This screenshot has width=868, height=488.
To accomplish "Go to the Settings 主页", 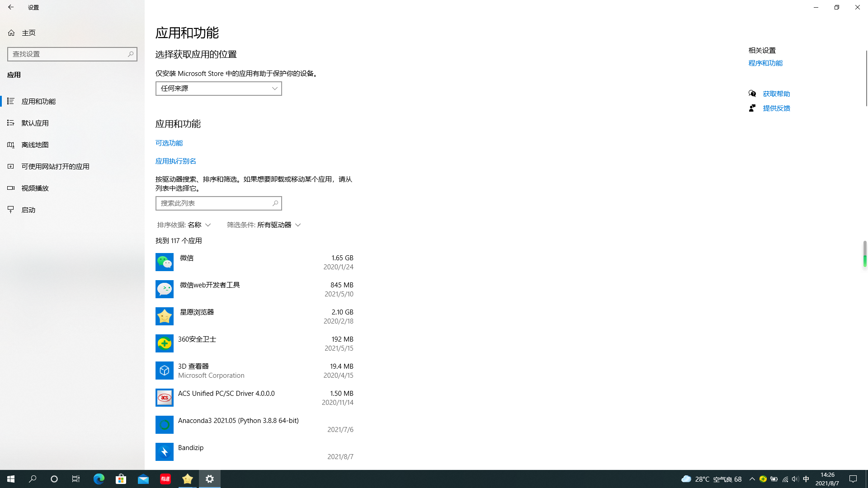I will pos(28,33).
